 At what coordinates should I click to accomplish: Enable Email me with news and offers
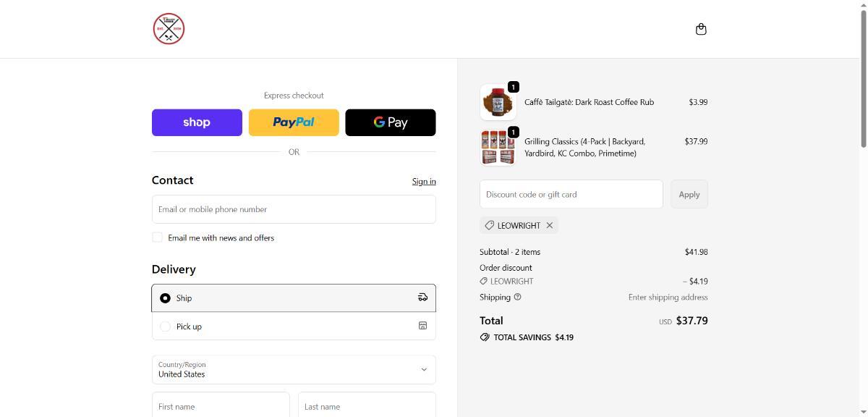[x=157, y=237]
